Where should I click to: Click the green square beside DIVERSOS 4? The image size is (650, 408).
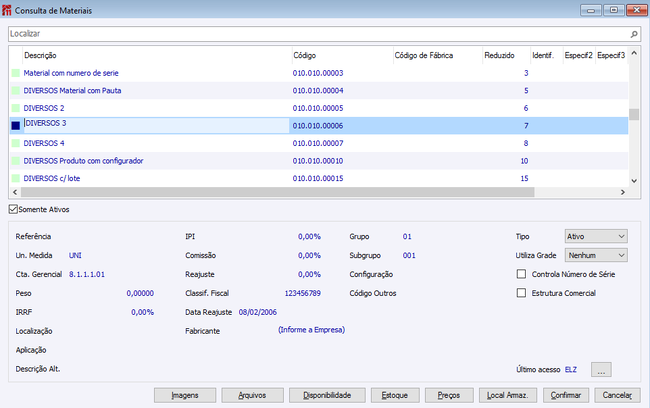[x=16, y=143]
